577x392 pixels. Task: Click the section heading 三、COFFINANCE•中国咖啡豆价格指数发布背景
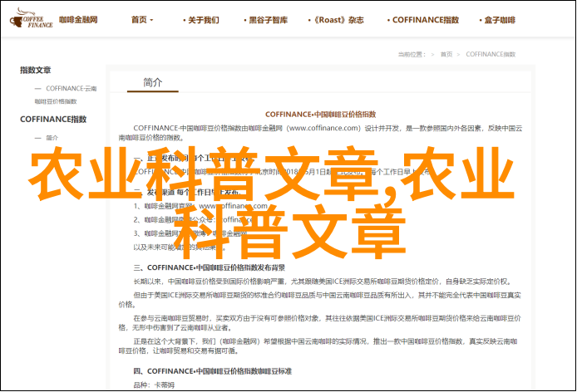coord(209,267)
